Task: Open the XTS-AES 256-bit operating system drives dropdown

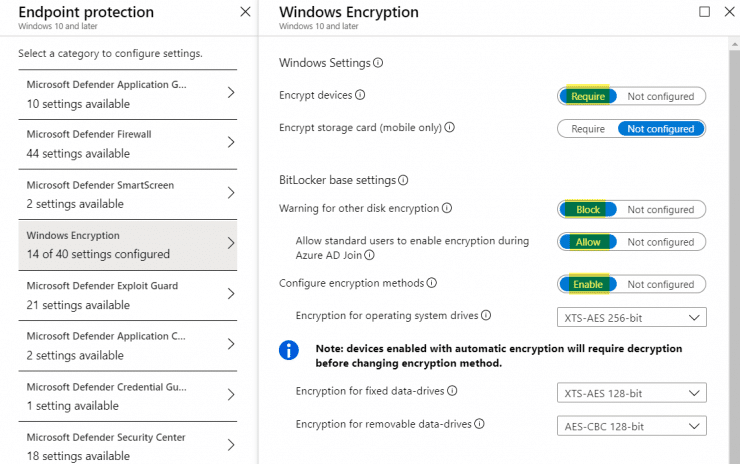Action: 631,318
